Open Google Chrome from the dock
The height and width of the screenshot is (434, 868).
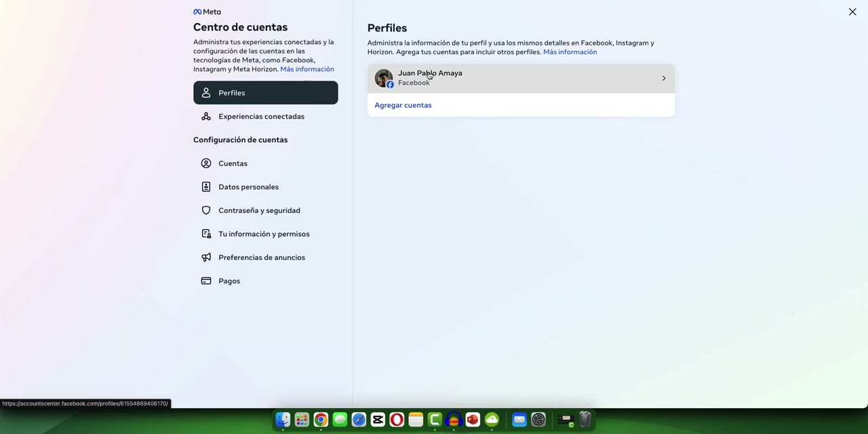pos(321,420)
